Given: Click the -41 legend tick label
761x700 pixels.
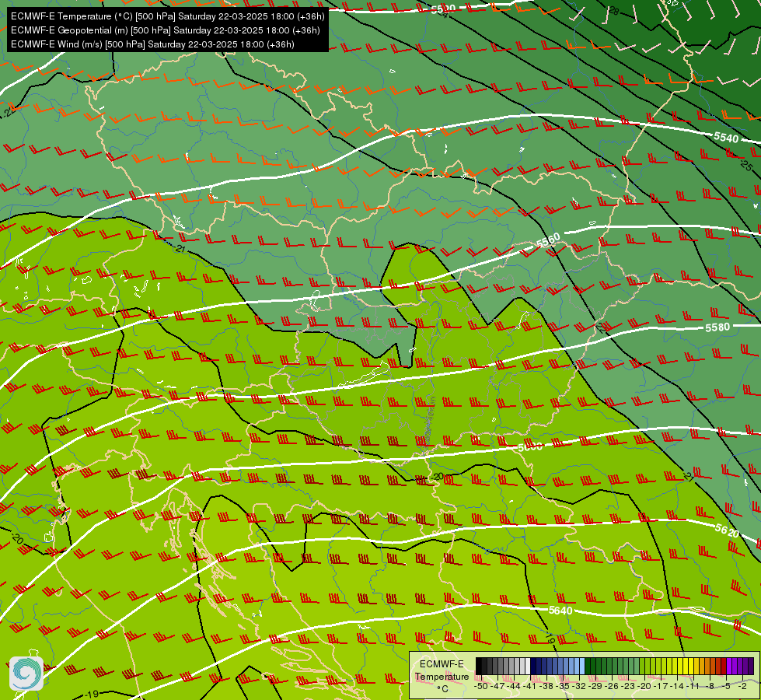Looking at the screenshot, I should 529,686.
